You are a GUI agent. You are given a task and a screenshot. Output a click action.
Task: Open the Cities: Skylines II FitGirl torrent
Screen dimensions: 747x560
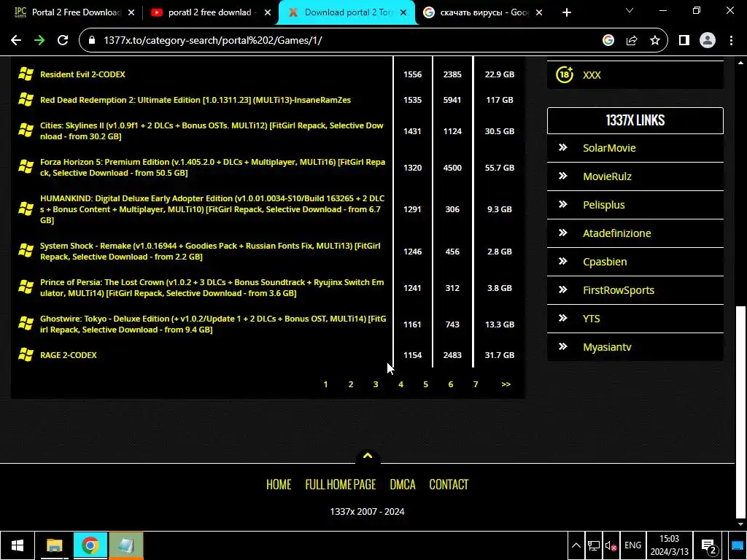click(212, 131)
